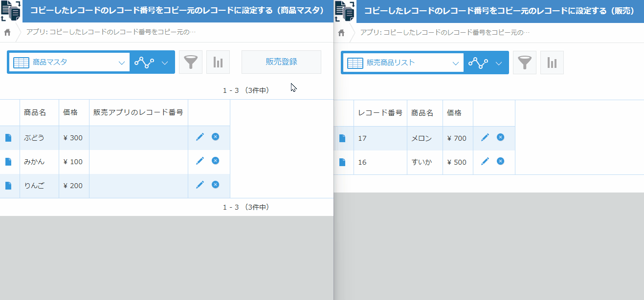The width and height of the screenshot is (644, 300).
Task: Click the 販売登録 button
Action: coord(281,62)
